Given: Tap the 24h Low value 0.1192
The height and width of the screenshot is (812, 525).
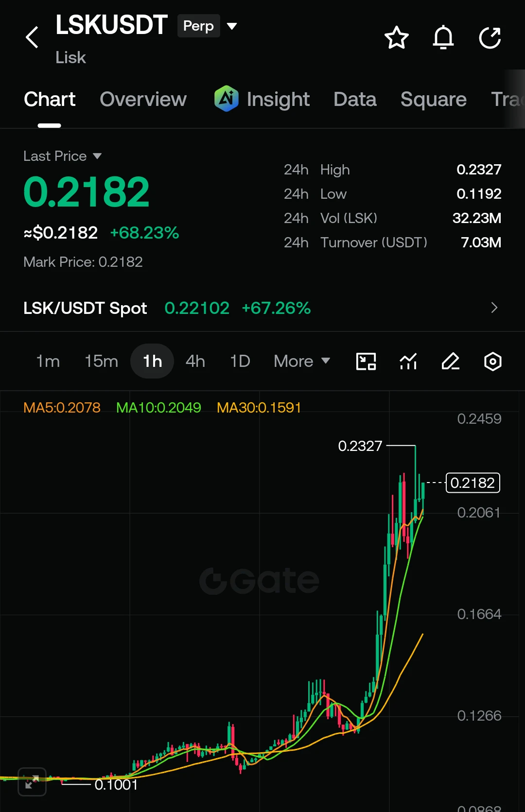Looking at the screenshot, I should coord(479,194).
